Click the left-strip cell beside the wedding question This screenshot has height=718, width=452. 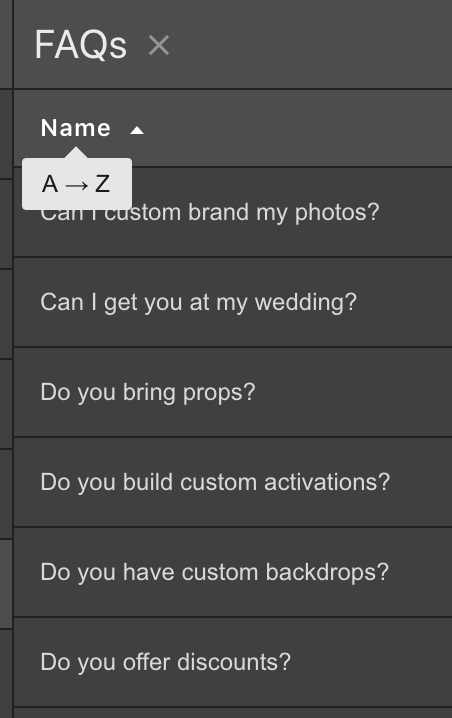6,314
